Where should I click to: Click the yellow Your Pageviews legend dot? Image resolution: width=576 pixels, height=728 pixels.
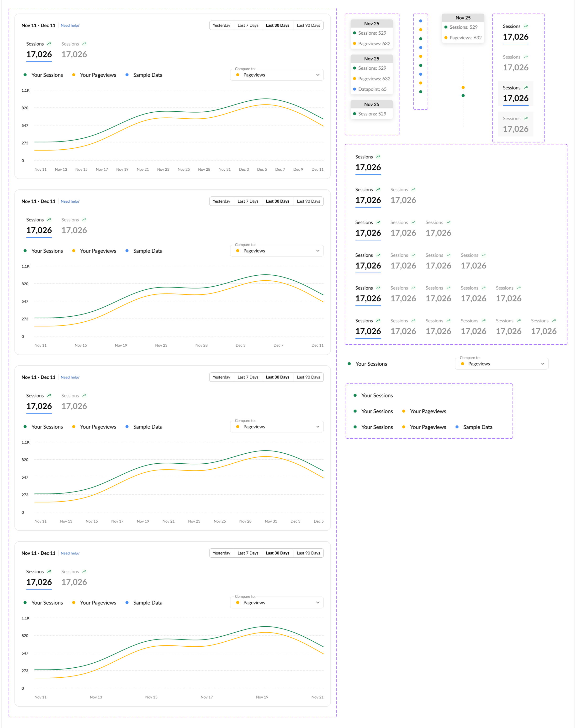[x=404, y=411]
